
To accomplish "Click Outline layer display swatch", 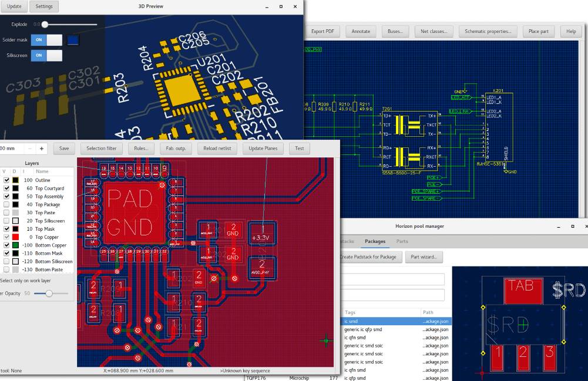I will tap(15, 180).
